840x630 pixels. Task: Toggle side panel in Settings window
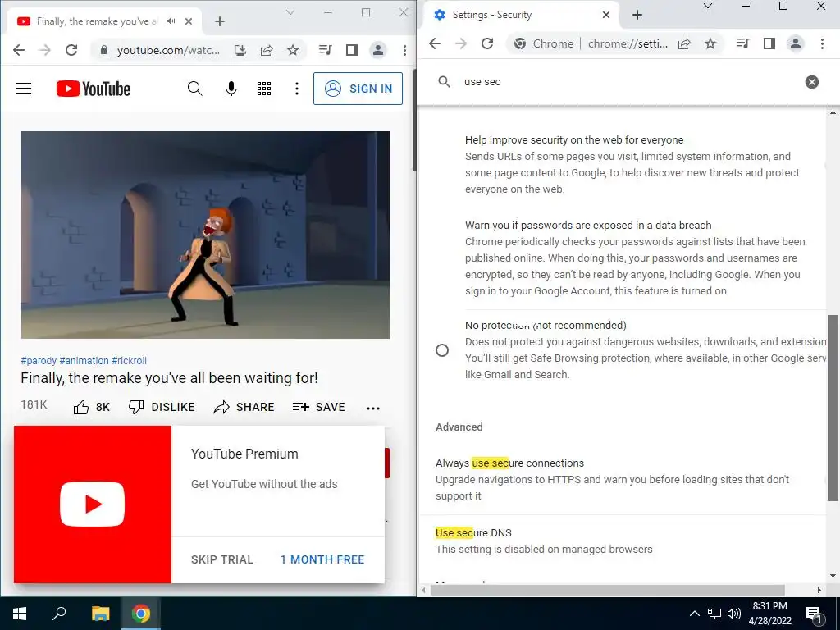(769, 44)
